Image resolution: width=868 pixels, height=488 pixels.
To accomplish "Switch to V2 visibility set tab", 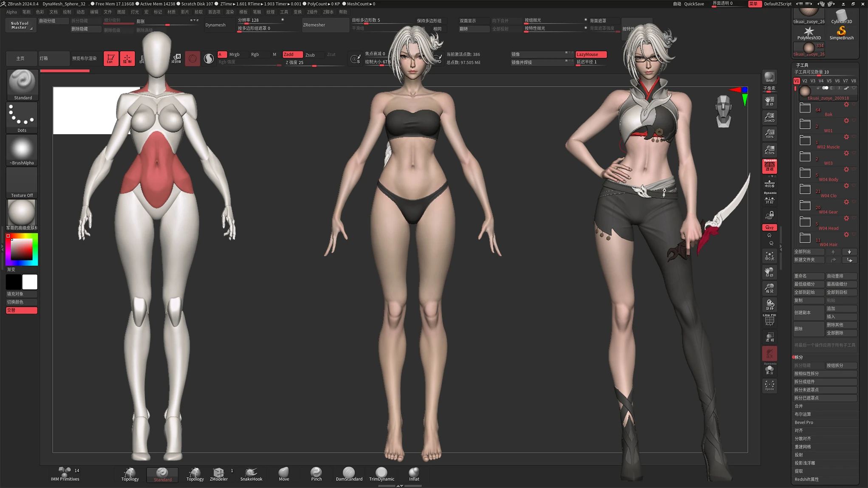I will [x=804, y=81].
